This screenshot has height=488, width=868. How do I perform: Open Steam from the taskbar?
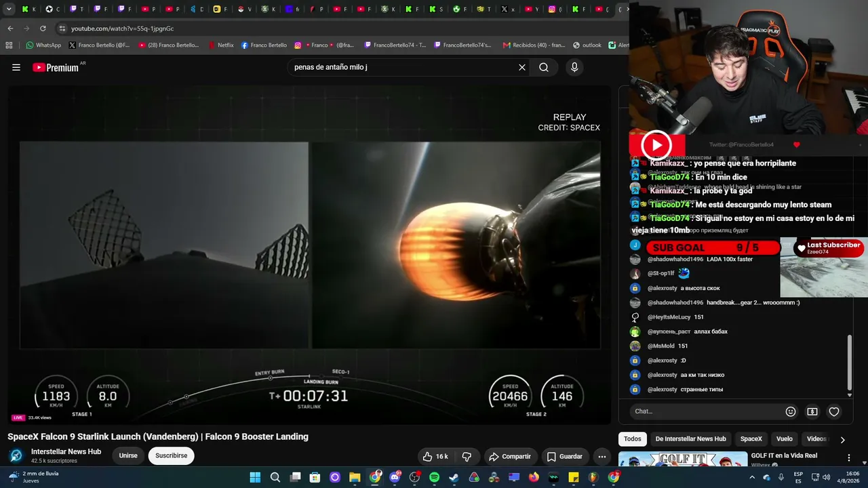point(454,477)
